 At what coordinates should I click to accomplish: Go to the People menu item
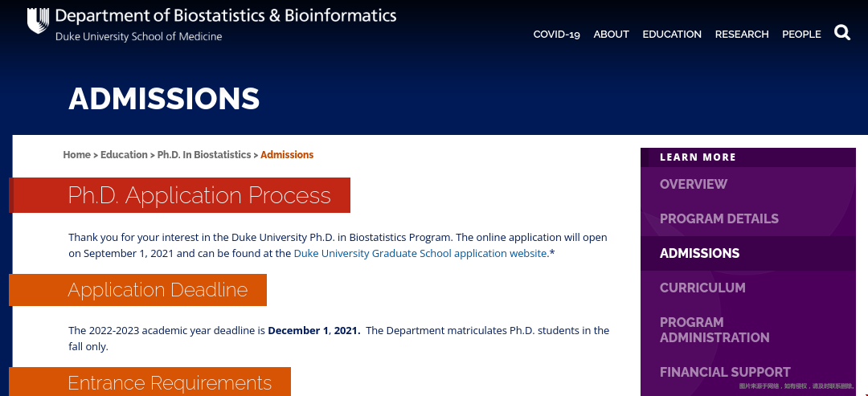pos(801,35)
